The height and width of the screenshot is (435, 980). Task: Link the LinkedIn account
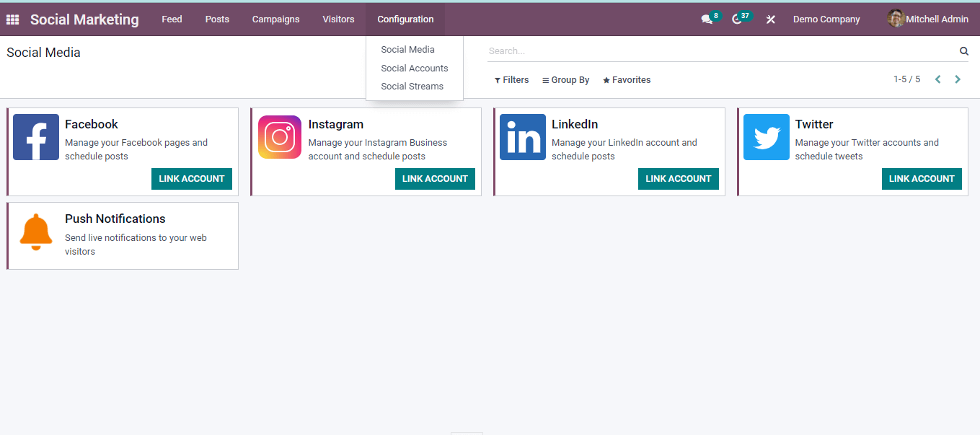click(x=678, y=178)
